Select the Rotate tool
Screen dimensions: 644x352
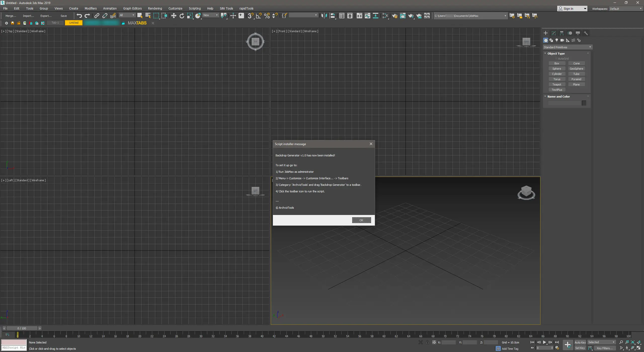(x=182, y=16)
